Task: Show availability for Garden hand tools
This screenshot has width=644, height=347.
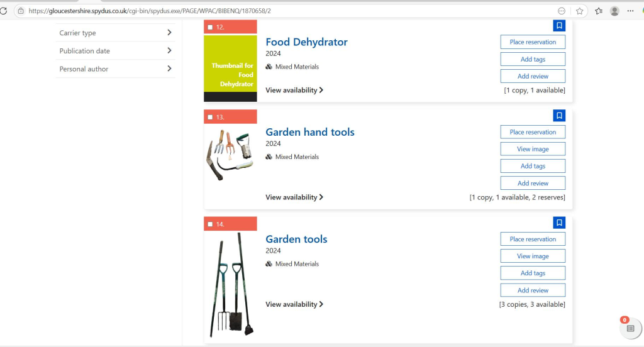Action: [x=294, y=197]
